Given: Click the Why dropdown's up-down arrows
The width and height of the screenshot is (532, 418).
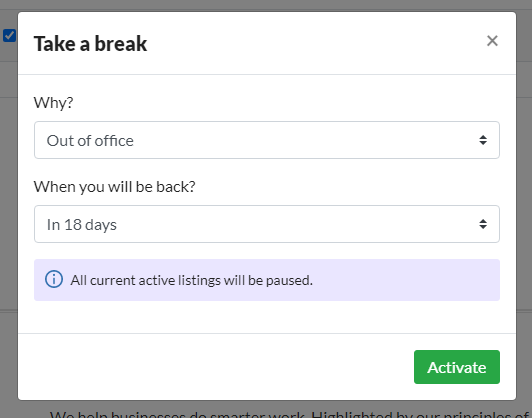Looking at the screenshot, I should 483,140.
